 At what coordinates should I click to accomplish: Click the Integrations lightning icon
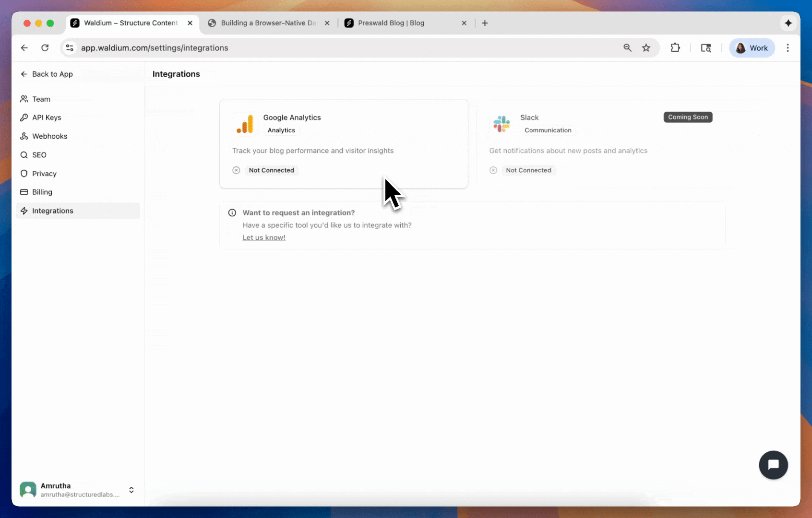24,211
